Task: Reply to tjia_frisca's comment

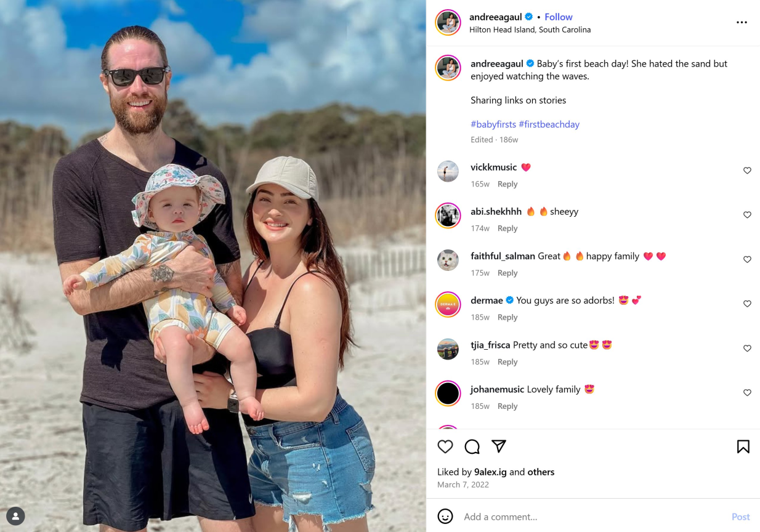Action: tap(507, 361)
